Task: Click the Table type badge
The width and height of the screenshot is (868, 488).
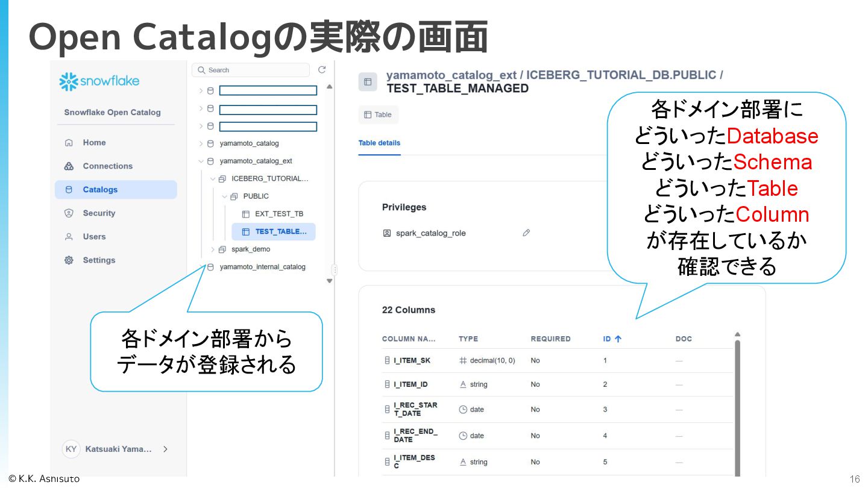Action: click(378, 114)
